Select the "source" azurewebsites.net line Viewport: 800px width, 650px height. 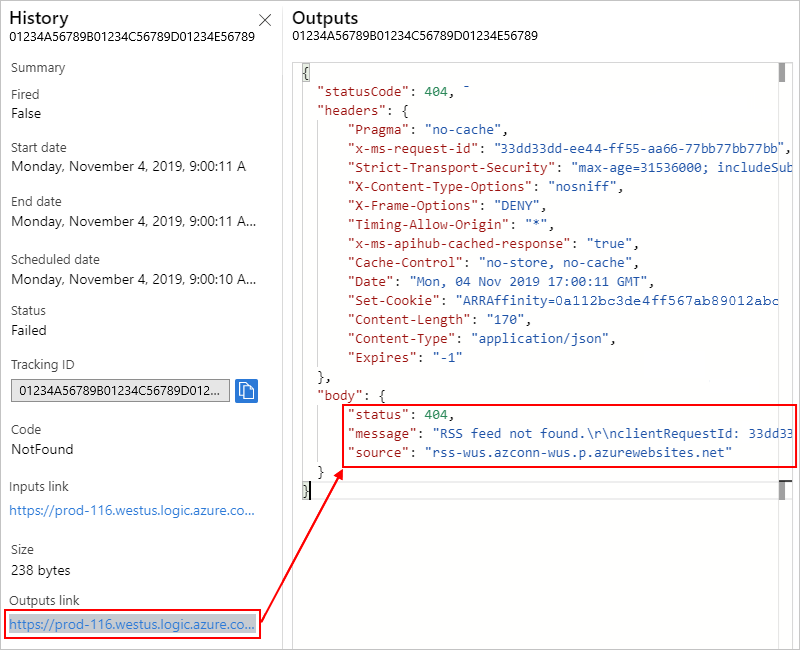click(540, 453)
